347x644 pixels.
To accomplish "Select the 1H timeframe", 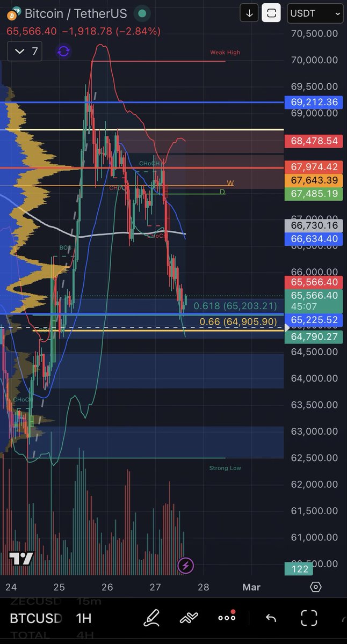I will click(84, 618).
